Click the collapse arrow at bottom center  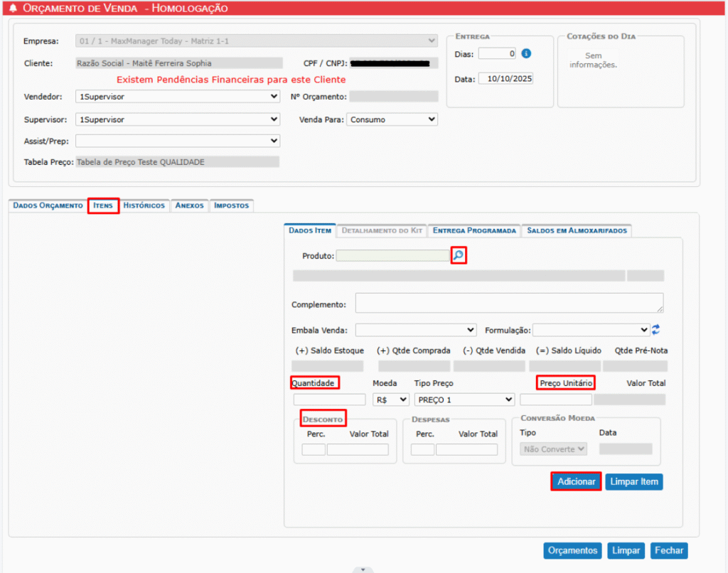point(363,569)
